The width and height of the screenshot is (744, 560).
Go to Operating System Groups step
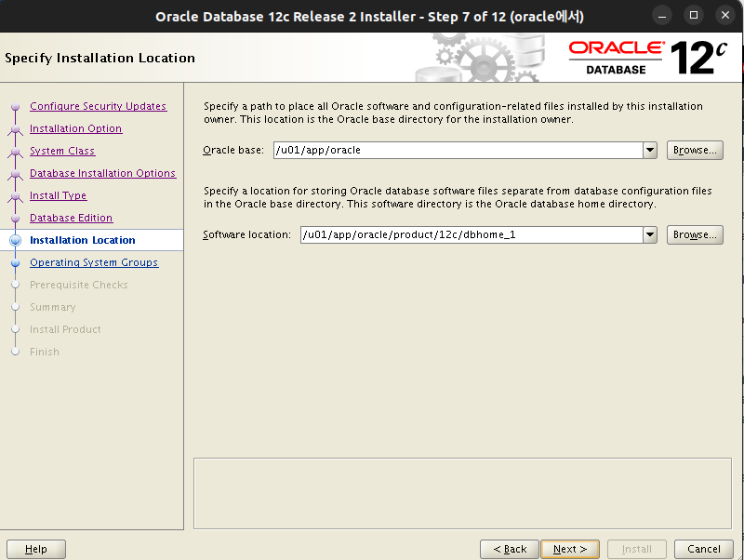94,262
